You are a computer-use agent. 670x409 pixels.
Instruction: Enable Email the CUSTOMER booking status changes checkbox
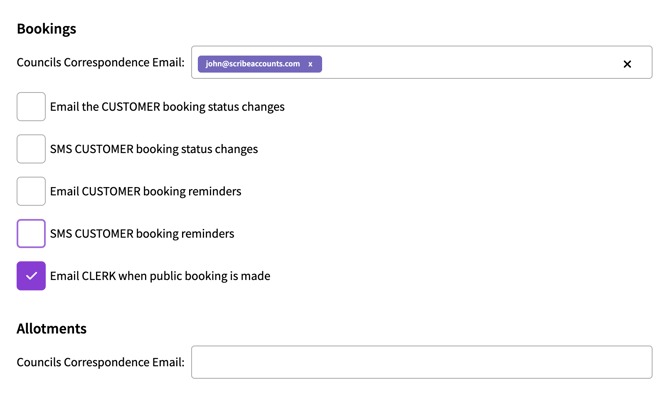pyautogui.click(x=31, y=107)
